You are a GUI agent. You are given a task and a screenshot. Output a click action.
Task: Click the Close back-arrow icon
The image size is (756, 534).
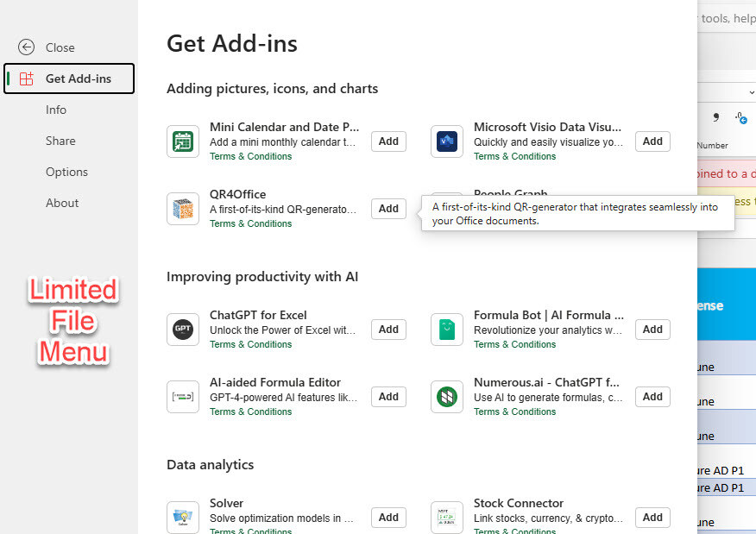(26, 47)
